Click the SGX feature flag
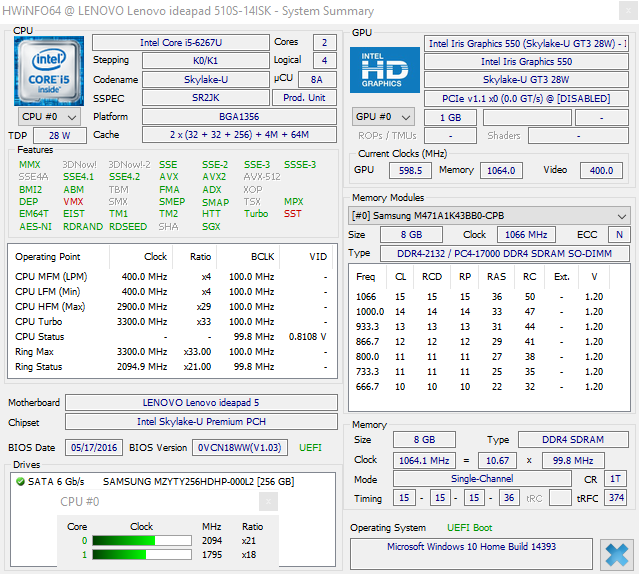This screenshot has height=574, width=639. pos(211,227)
